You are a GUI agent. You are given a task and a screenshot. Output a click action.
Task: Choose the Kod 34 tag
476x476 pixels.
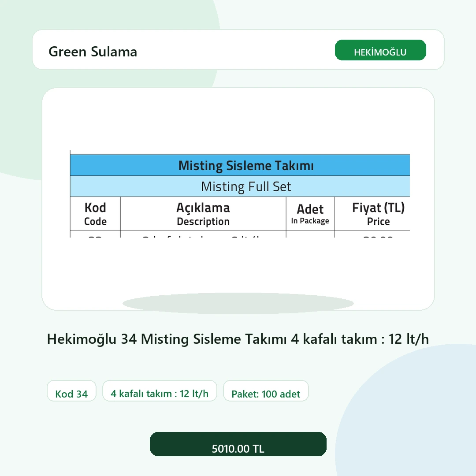72,390
